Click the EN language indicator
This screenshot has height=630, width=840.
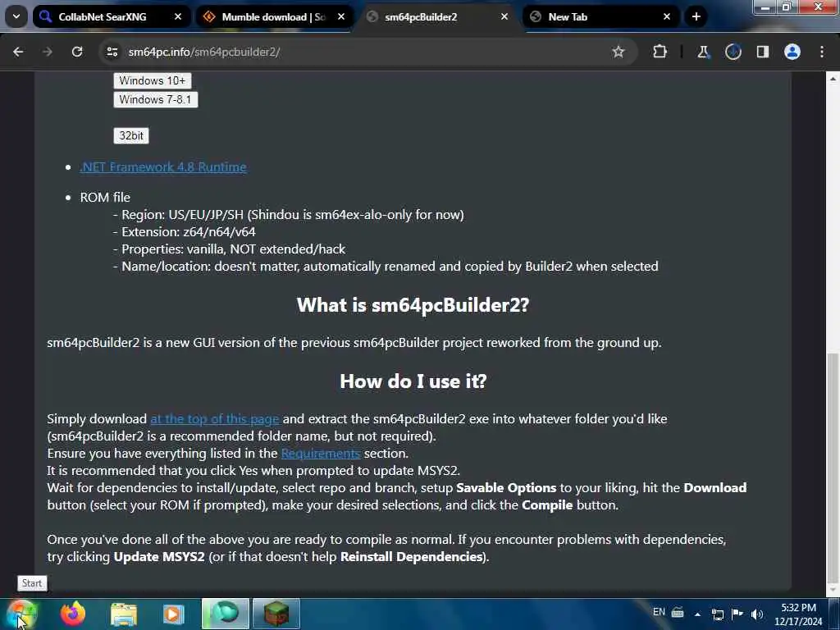(659, 612)
